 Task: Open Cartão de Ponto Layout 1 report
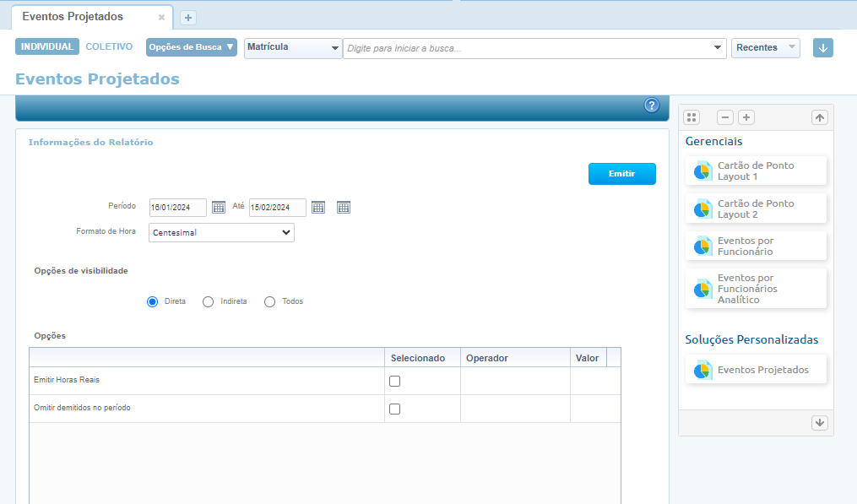(x=756, y=171)
